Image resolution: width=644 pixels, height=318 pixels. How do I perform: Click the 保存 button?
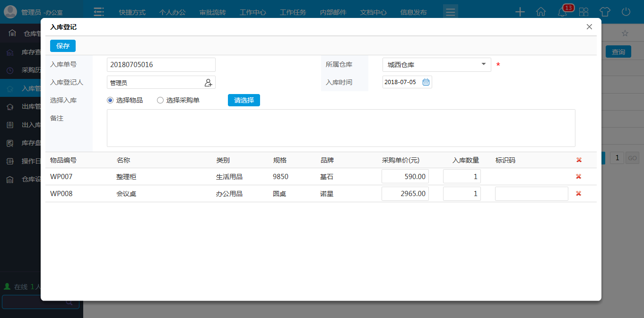pyautogui.click(x=63, y=46)
